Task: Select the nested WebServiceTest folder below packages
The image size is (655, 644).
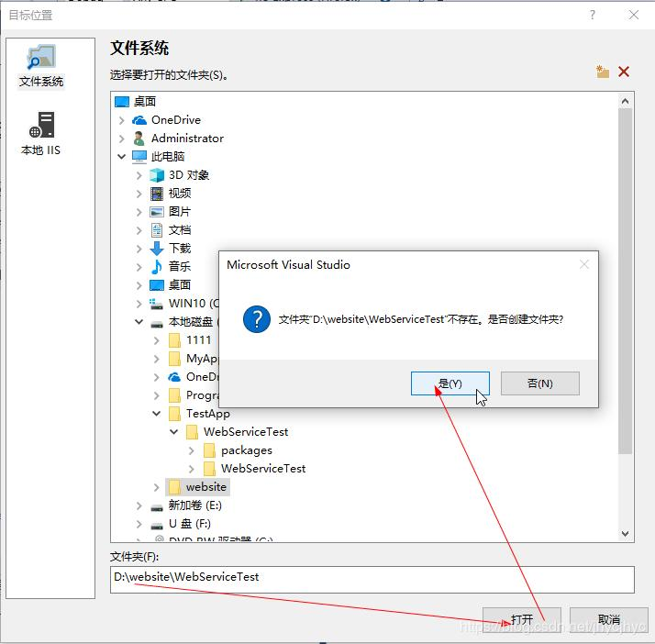Action: [263, 469]
